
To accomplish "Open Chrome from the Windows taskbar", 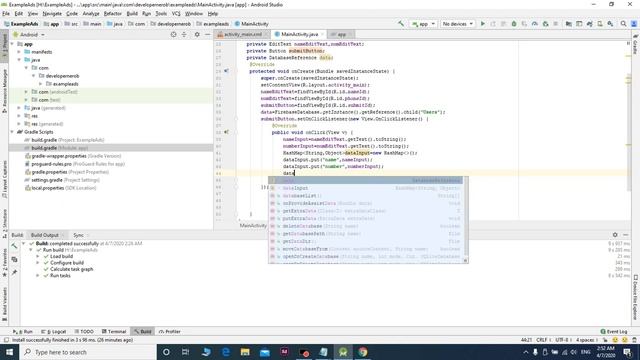I will coord(362,352).
